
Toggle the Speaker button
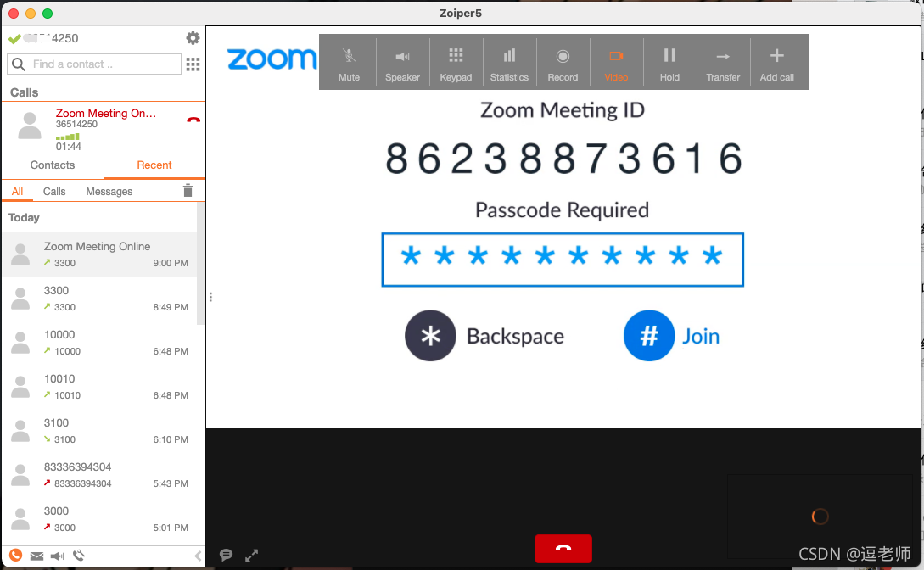click(402, 63)
